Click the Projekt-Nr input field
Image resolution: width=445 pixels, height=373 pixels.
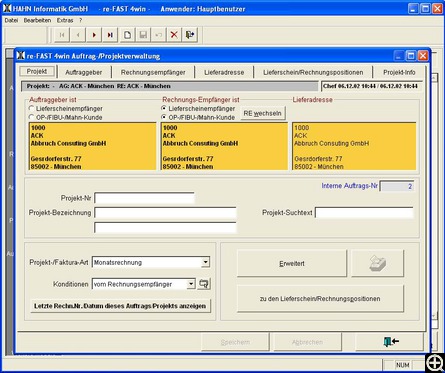pyautogui.click(x=144, y=198)
